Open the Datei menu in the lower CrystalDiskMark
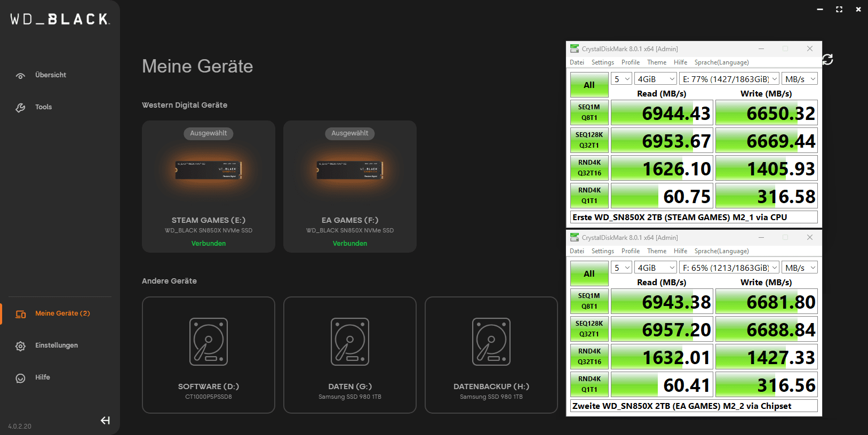The height and width of the screenshot is (435, 868). click(577, 251)
